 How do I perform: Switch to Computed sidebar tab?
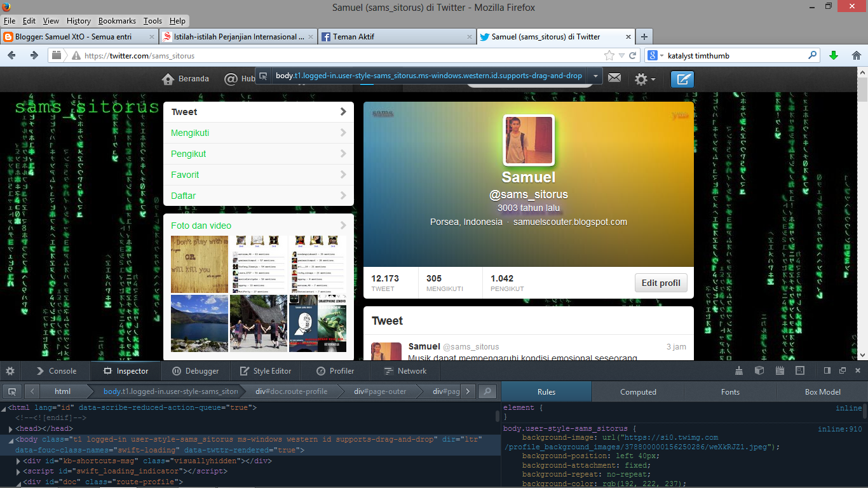tap(638, 392)
